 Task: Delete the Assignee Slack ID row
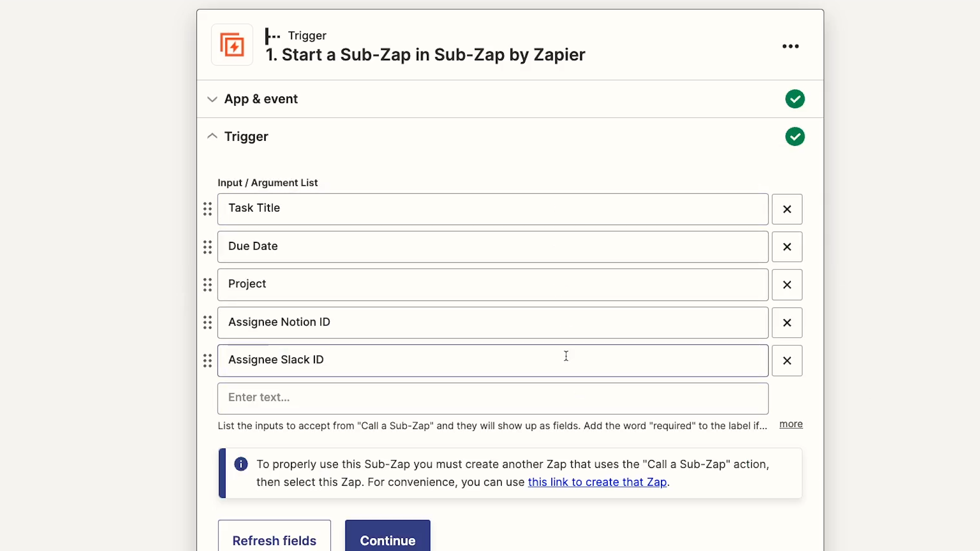[x=787, y=361]
